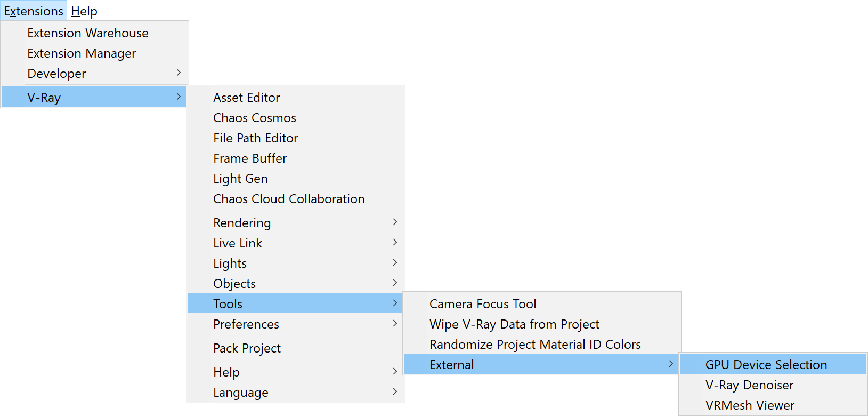
Task: Open Extension Manager
Action: click(x=94, y=53)
